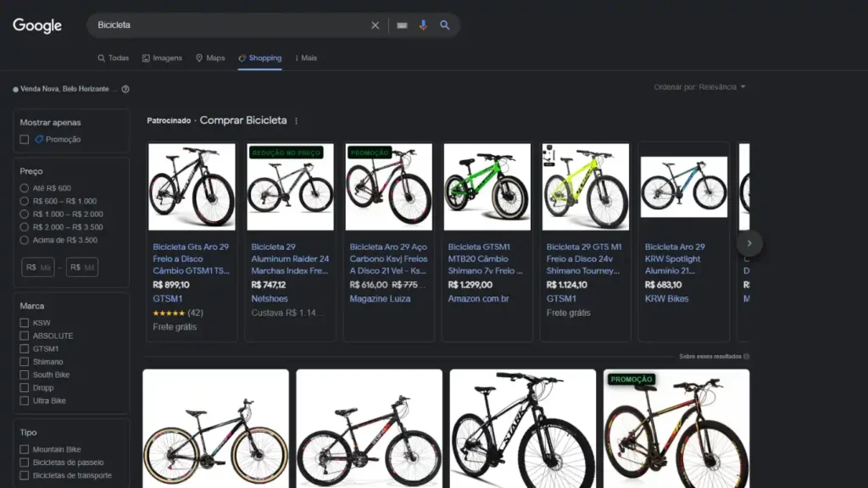Switch to the Imagens tab
Viewport: 868px width, 488px height.
162,58
